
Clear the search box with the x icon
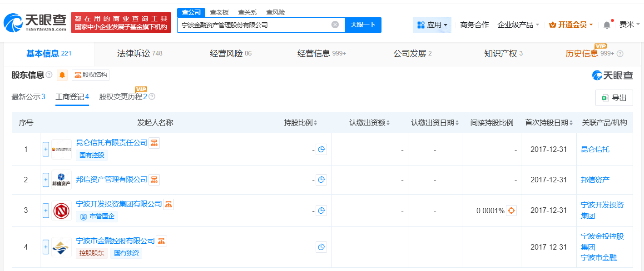point(335,25)
